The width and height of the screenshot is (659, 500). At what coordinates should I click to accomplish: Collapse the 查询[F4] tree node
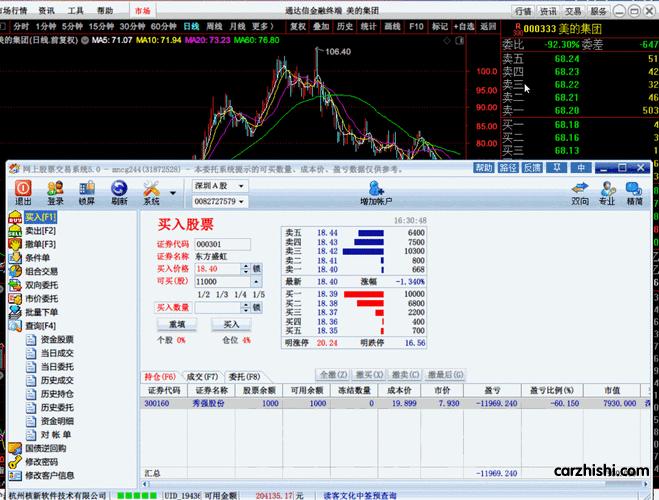40,326
